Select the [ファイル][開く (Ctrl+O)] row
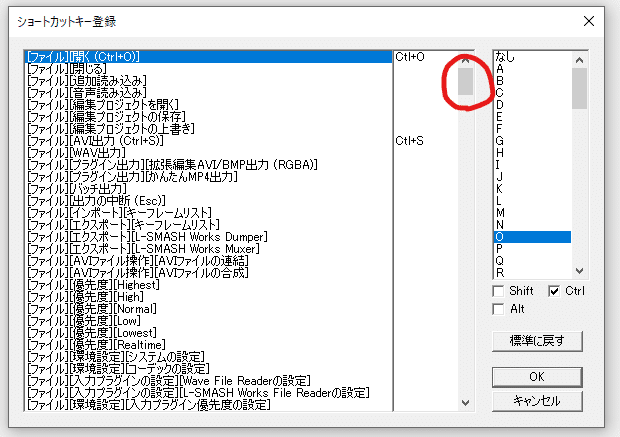Image resolution: width=620 pixels, height=437 pixels. [x=208, y=57]
